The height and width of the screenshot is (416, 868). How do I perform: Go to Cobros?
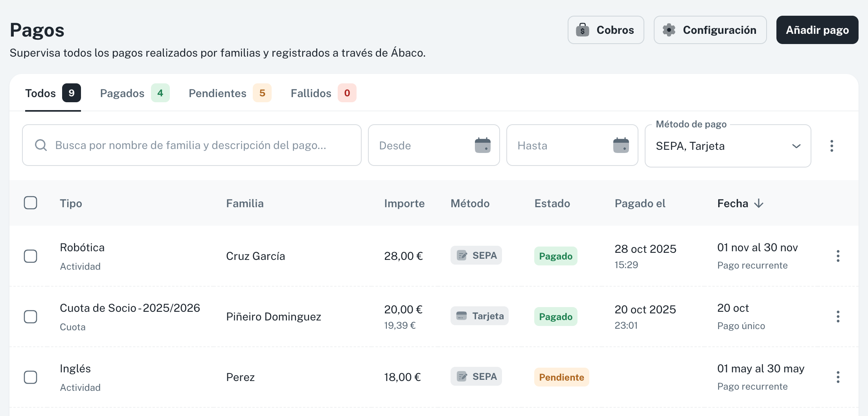[x=605, y=30]
